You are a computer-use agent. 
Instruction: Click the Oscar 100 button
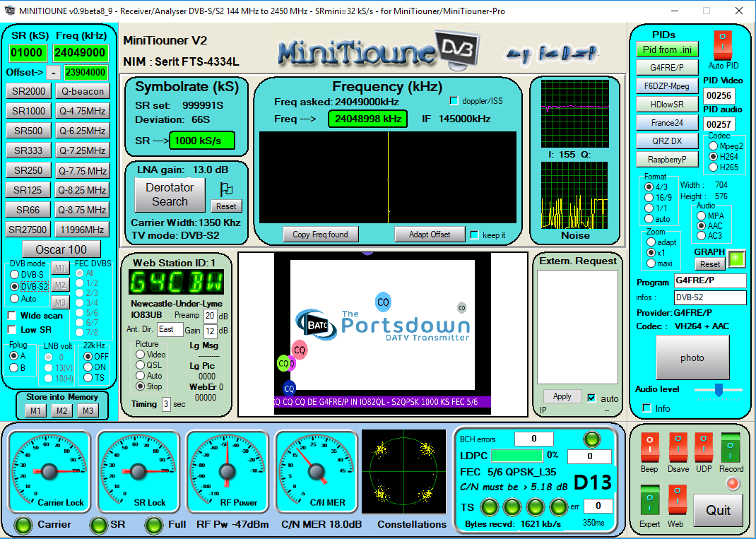pos(61,250)
